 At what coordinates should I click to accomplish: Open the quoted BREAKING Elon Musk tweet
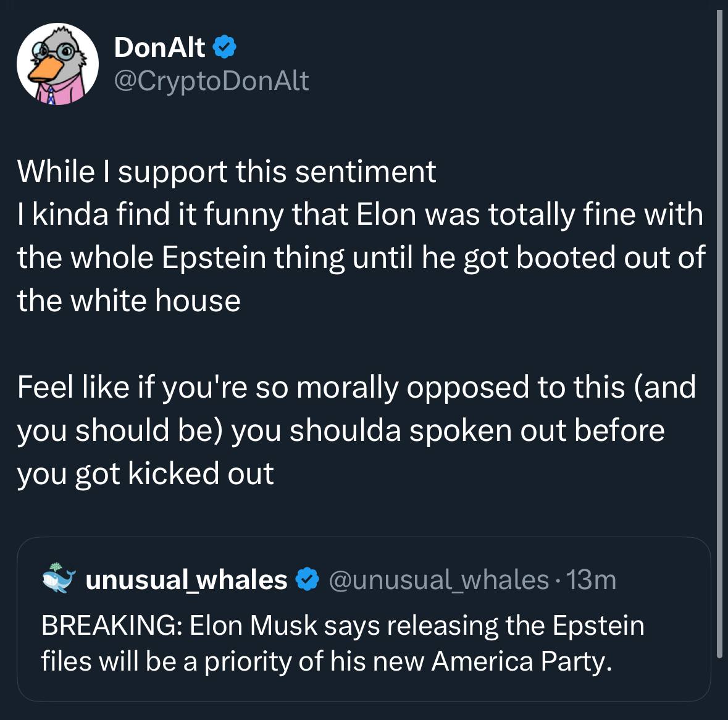click(364, 619)
